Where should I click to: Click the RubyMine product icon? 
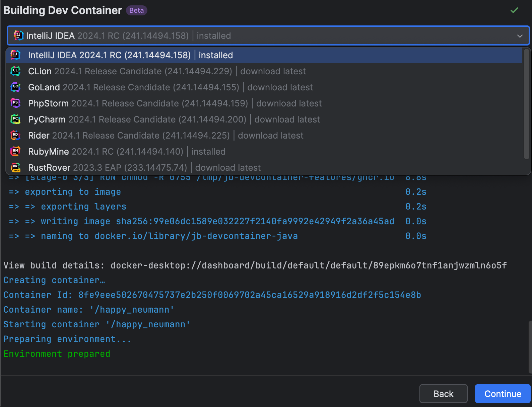click(15, 151)
